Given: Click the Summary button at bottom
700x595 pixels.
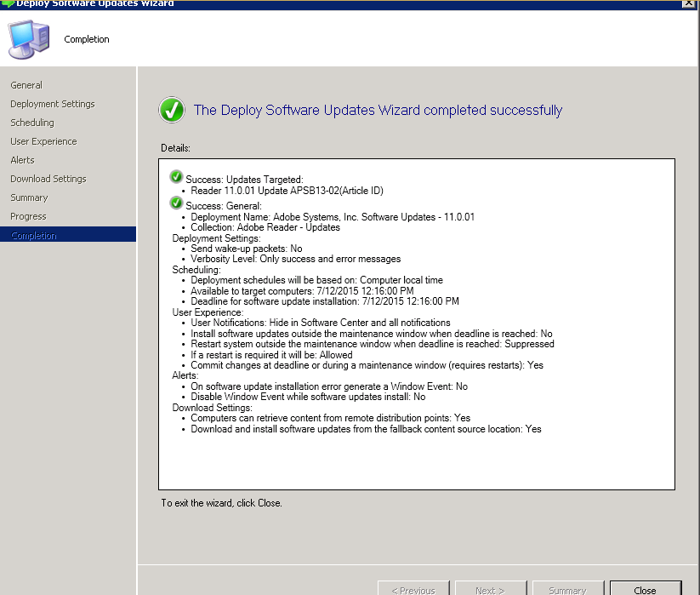Looking at the screenshot, I should (568, 589).
